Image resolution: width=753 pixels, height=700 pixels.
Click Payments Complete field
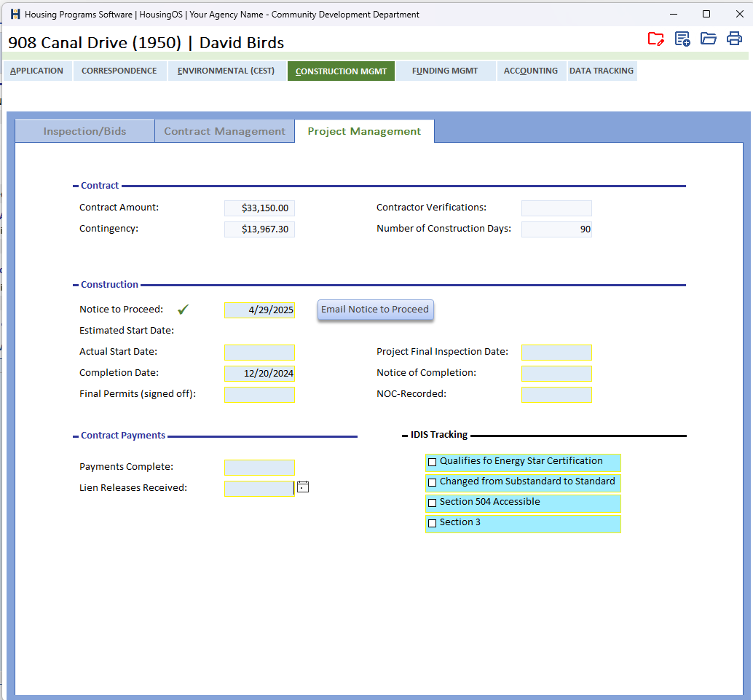tap(259, 468)
